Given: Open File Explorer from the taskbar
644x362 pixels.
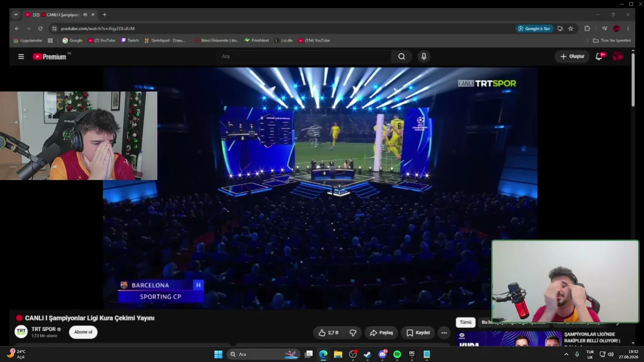Looking at the screenshot, I should [x=338, y=354].
